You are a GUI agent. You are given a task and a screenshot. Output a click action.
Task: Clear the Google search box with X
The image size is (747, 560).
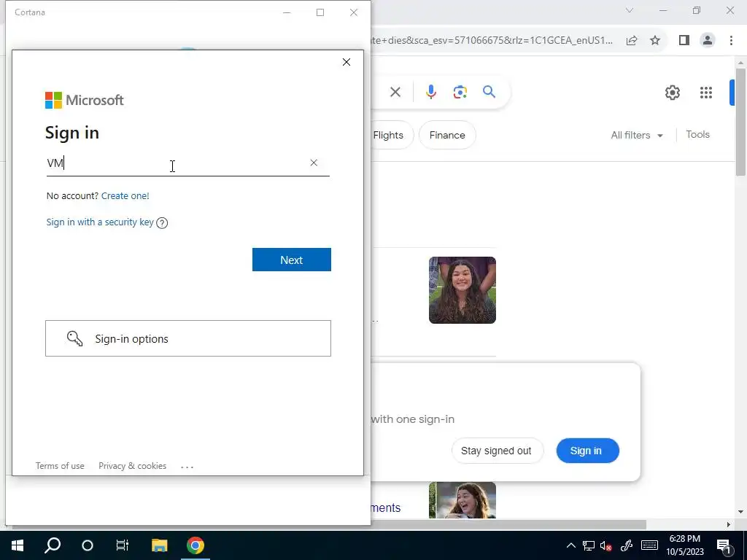395,92
